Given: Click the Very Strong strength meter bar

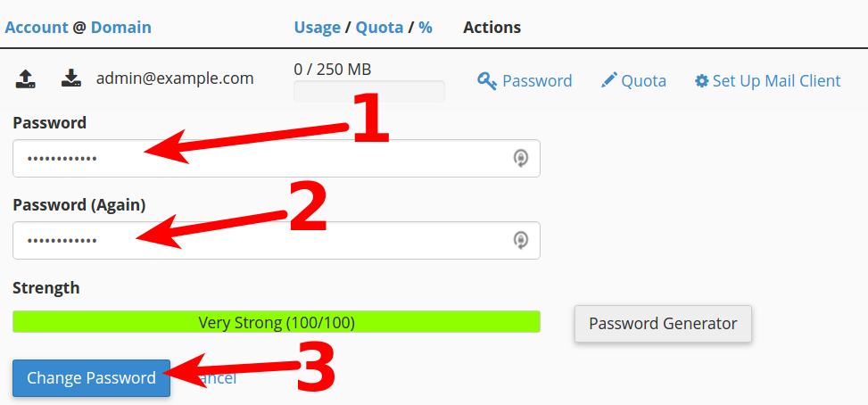Looking at the screenshot, I should [x=276, y=322].
